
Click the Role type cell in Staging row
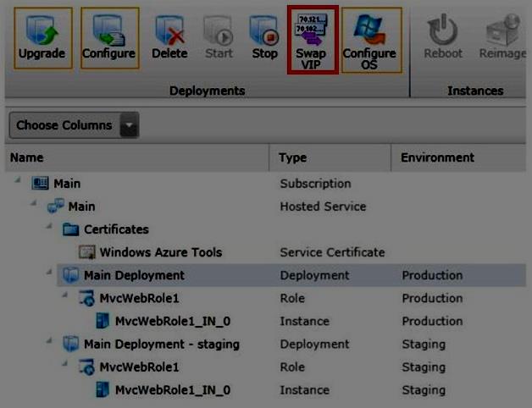coord(292,367)
